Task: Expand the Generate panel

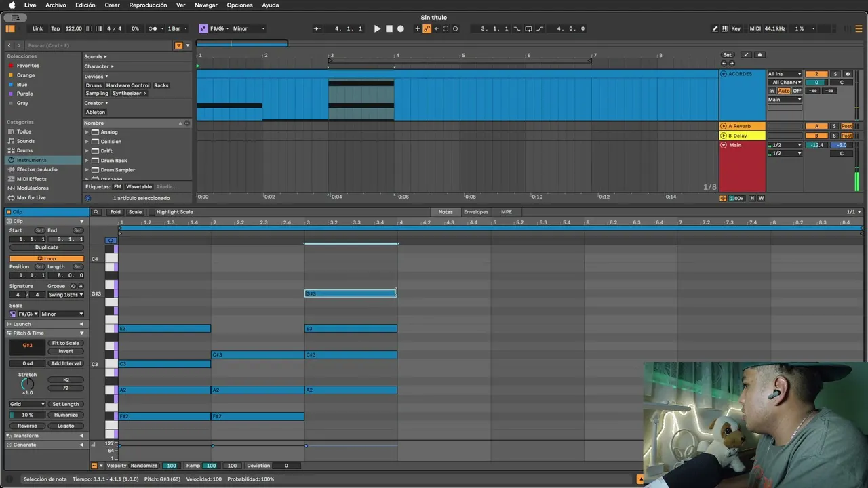Action: [x=46, y=445]
